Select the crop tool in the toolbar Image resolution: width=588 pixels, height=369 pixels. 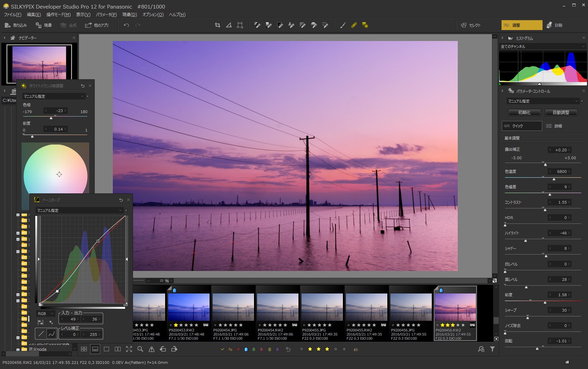click(x=217, y=25)
